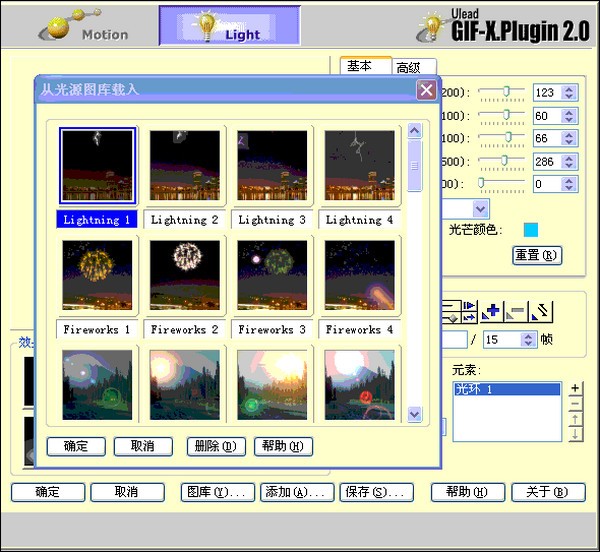This screenshot has height=552, width=600.
Task: Close the light gallery dialog
Action: pos(426,90)
